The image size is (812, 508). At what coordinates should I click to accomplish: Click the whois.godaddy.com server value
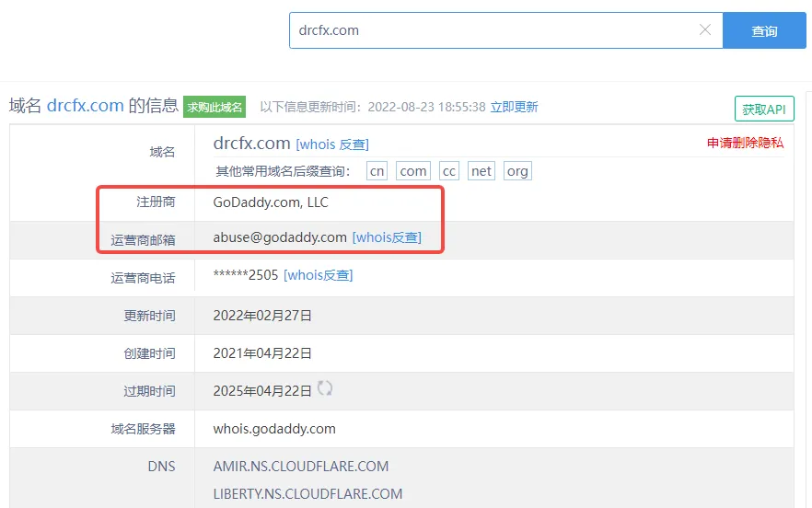point(274,429)
